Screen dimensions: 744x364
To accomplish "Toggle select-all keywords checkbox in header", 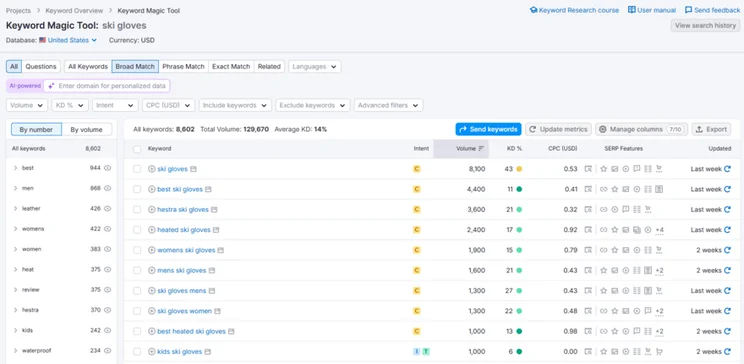I will 137,149.
